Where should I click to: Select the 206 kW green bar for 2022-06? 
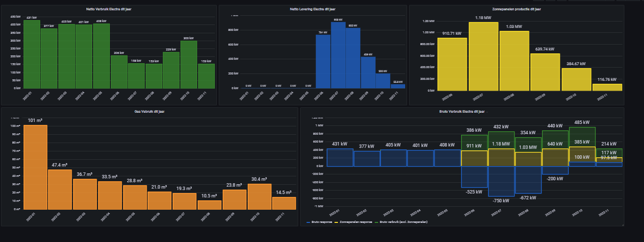click(x=119, y=72)
